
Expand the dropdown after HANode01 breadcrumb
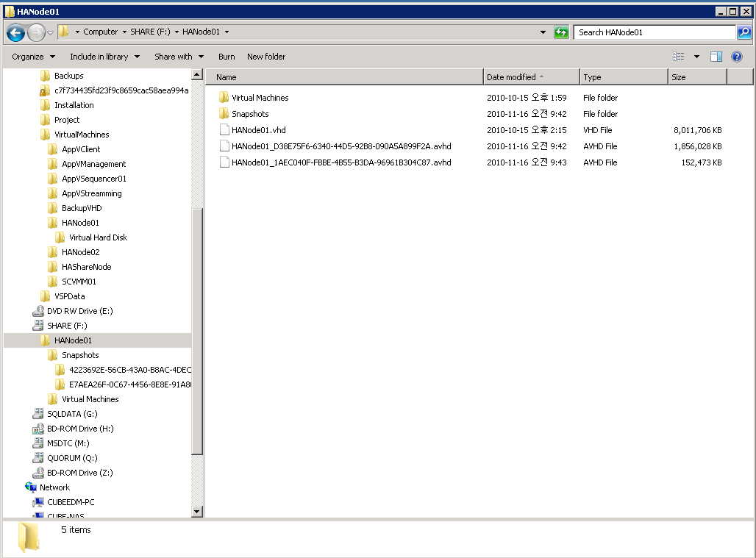[x=227, y=32]
